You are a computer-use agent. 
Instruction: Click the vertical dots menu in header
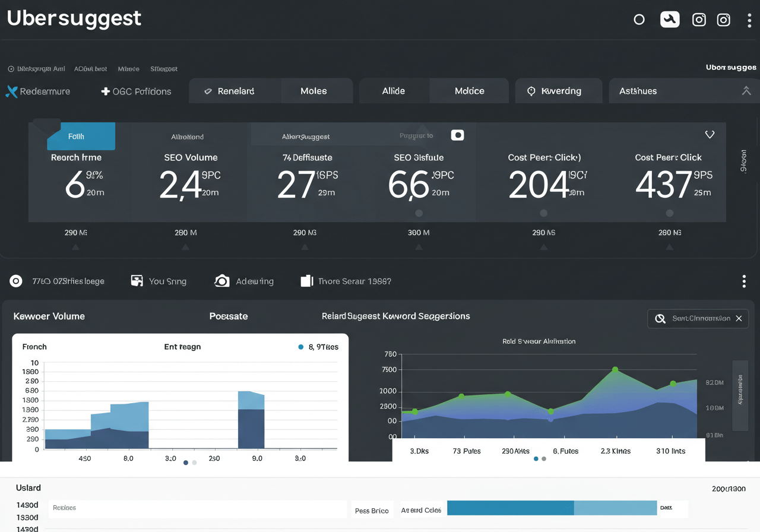749,20
